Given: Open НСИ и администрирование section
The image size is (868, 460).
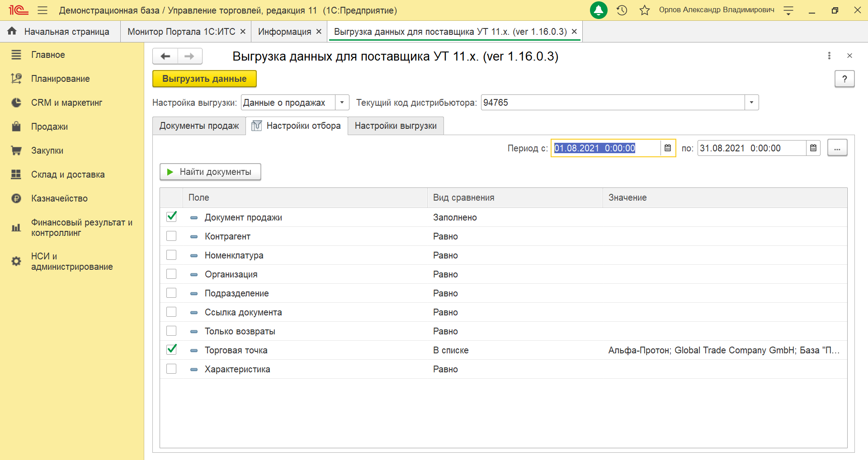Looking at the screenshot, I should [72, 262].
